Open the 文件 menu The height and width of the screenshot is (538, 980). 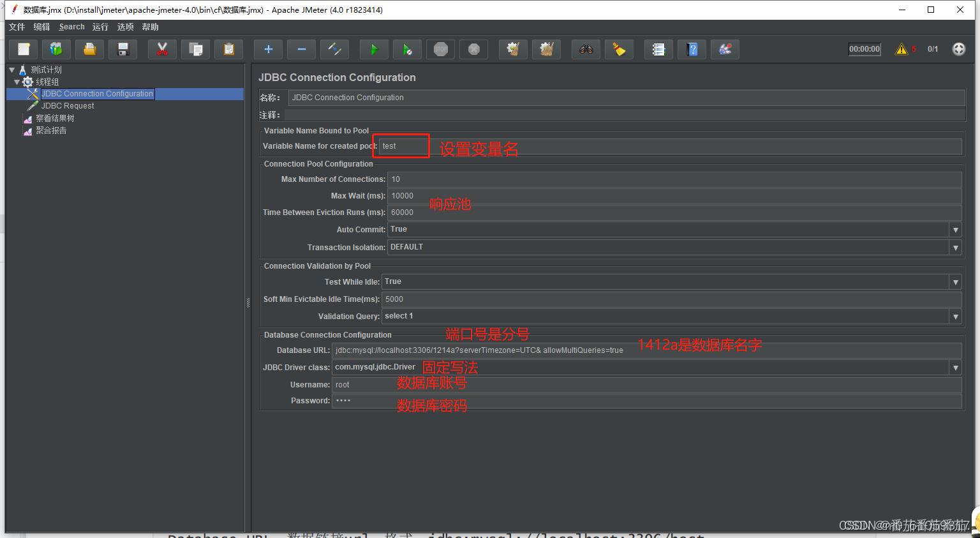click(17, 27)
